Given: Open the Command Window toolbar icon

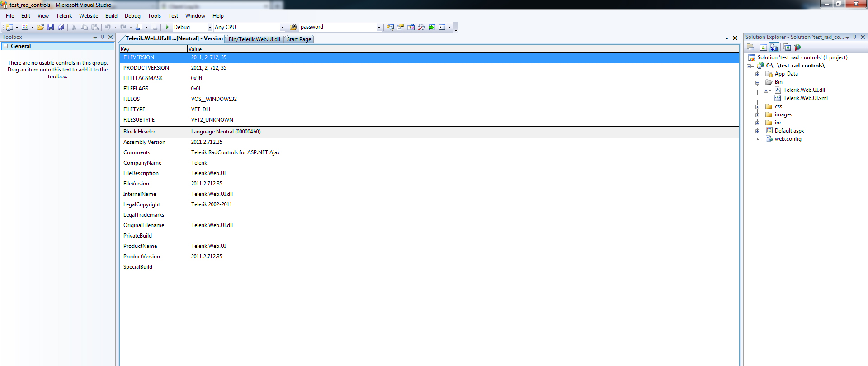Looking at the screenshot, I should 442,27.
